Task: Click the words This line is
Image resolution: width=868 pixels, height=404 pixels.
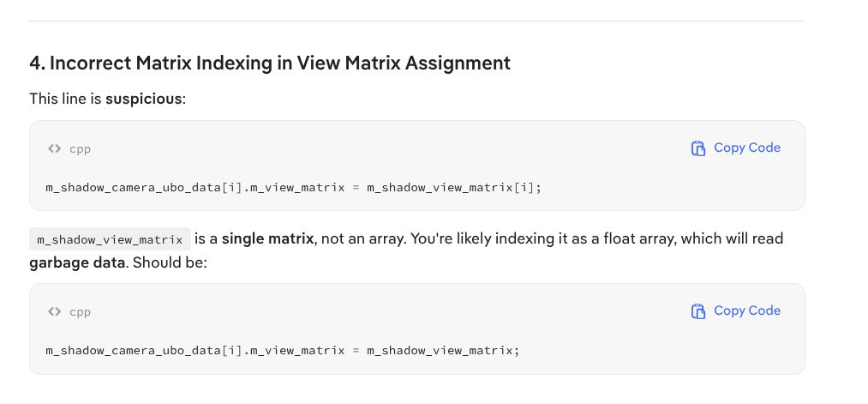Action: (x=66, y=99)
